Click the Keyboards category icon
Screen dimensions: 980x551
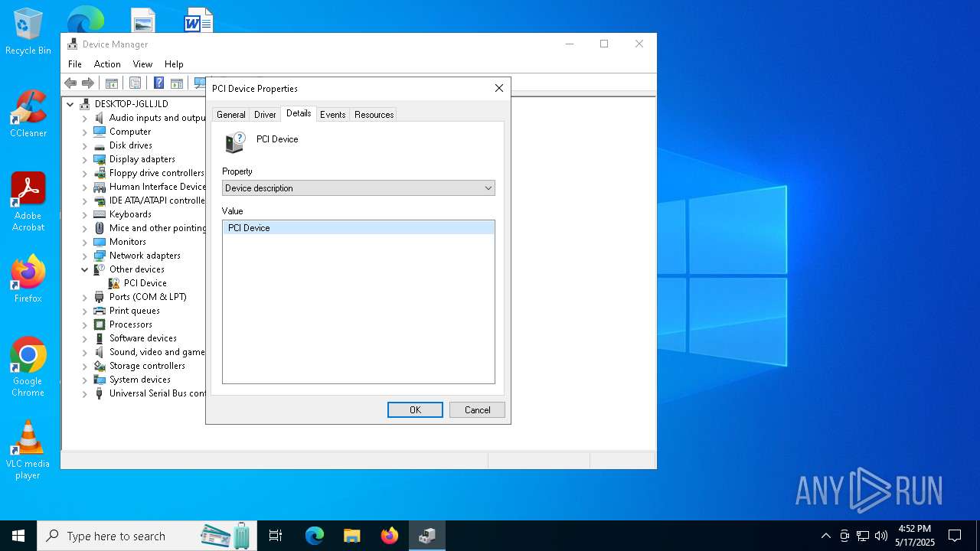tap(100, 214)
